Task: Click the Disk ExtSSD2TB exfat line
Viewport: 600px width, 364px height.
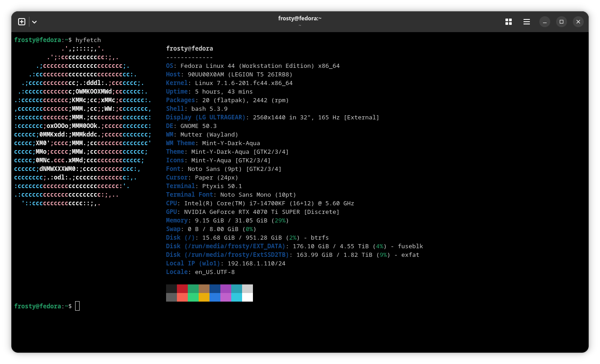Action: pyautogui.click(x=293, y=255)
